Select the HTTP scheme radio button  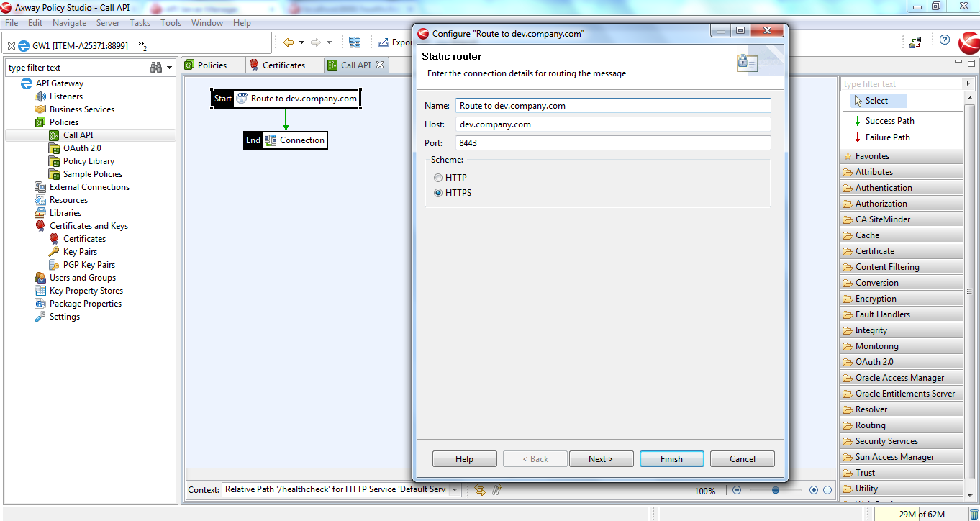(x=438, y=178)
